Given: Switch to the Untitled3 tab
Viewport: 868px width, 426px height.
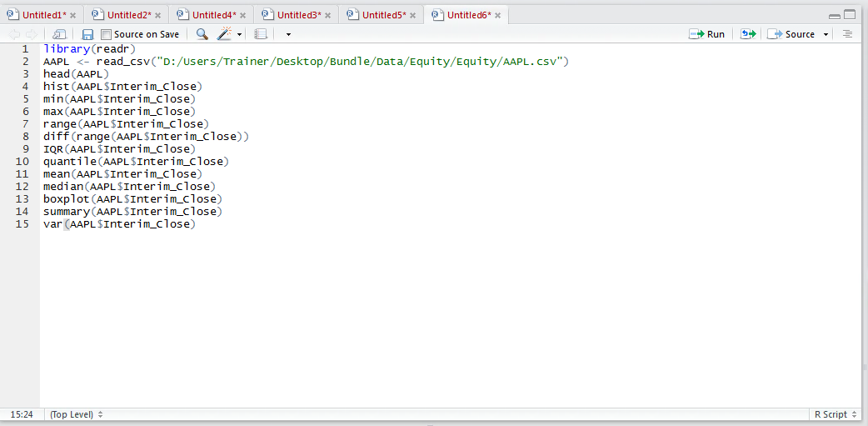Looking at the screenshot, I should (297, 15).
